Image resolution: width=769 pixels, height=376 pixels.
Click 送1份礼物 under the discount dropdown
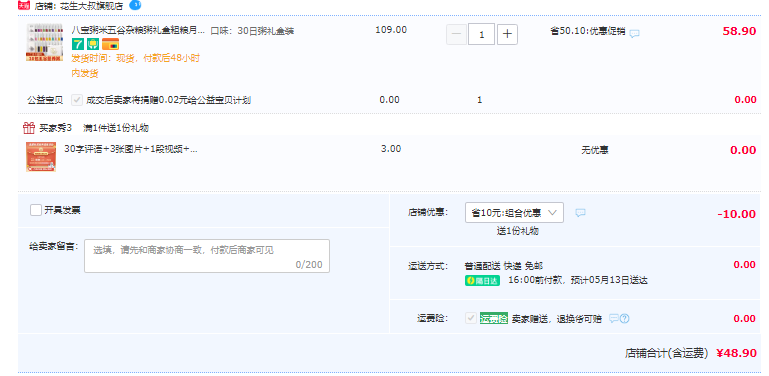pos(517,231)
